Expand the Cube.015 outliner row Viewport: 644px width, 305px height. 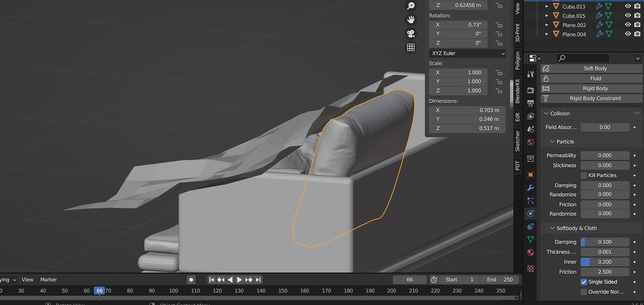pos(547,15)
